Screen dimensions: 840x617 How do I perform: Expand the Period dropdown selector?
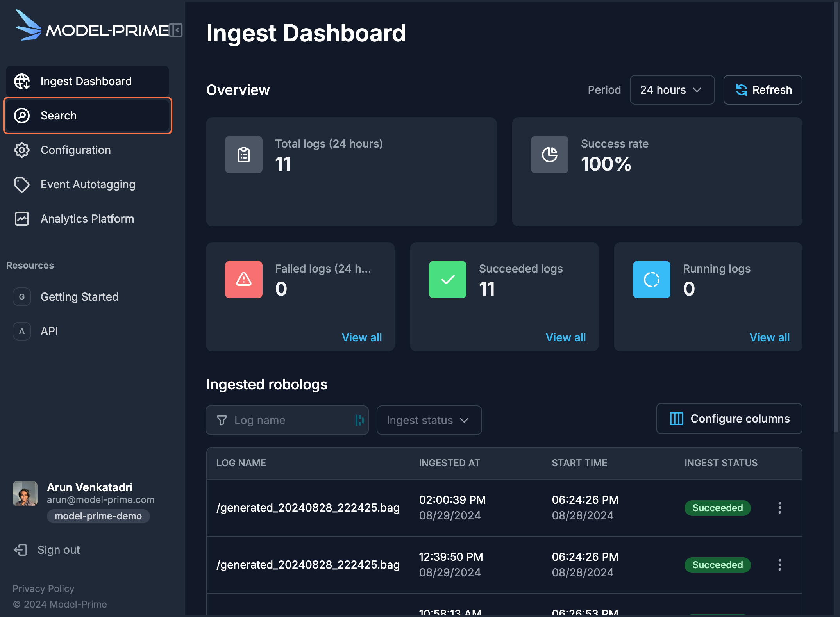pyautogui.click(x=670, y=90)
